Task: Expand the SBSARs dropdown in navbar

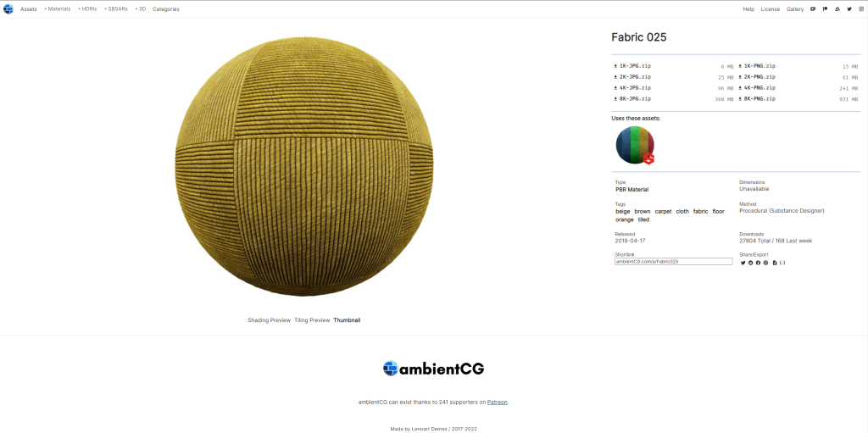Action: [x=116, y=8]
